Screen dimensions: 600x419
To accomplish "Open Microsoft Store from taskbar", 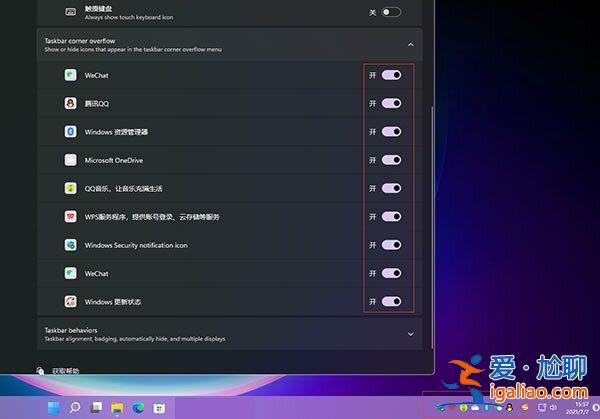I will click(159, 408).
